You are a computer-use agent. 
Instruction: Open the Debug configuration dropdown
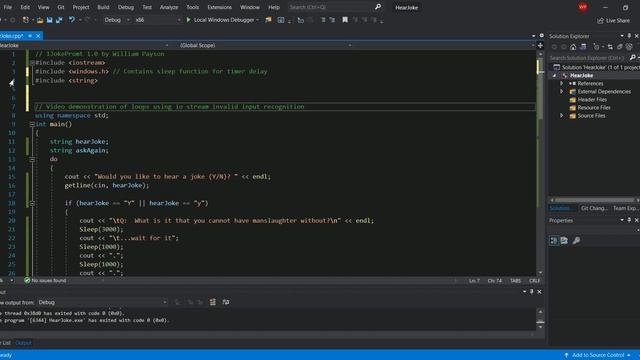click(x=116, y=20)
